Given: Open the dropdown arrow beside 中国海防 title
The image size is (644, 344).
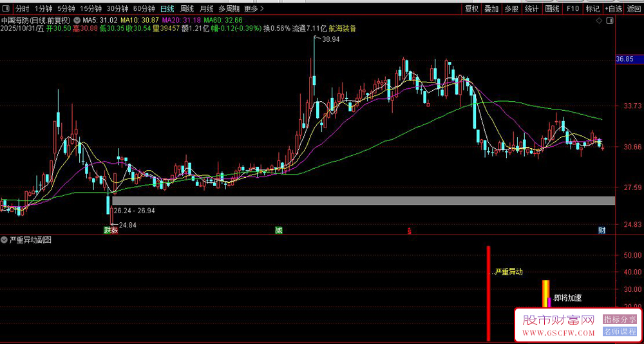Looking at the screenshot, I should (77, 20).
